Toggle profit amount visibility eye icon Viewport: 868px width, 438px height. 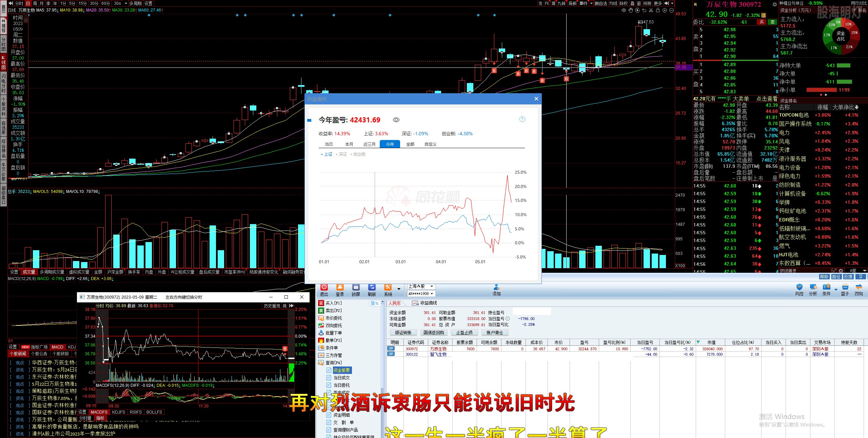(x=396, y=120)
